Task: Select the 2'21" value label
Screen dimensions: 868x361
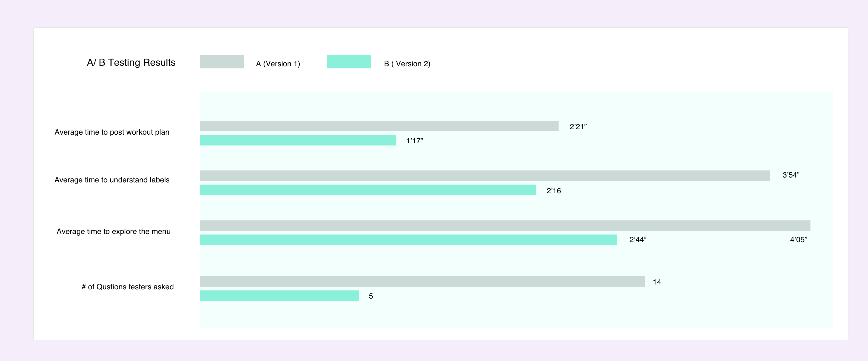Action: 578,127
